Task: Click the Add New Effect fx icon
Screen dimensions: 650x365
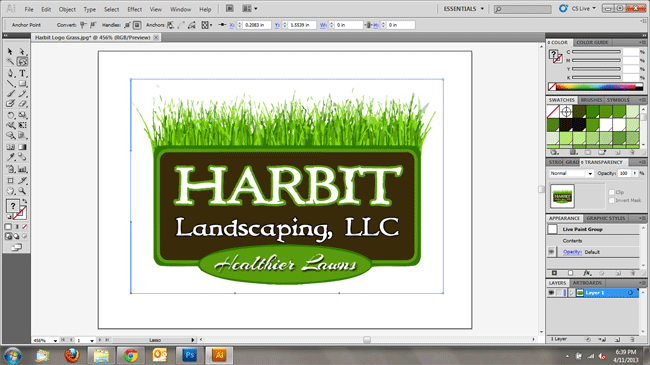Action: pos(587,273)
